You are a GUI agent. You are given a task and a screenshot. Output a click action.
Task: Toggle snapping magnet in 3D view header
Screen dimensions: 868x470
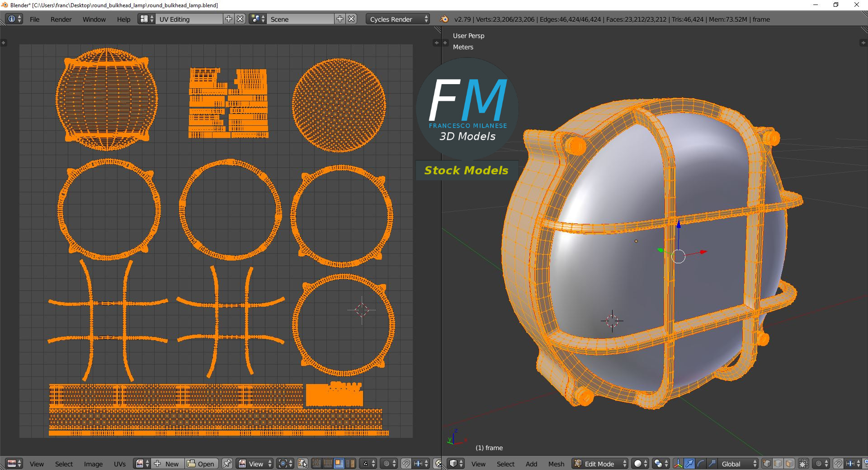[838, 464]
